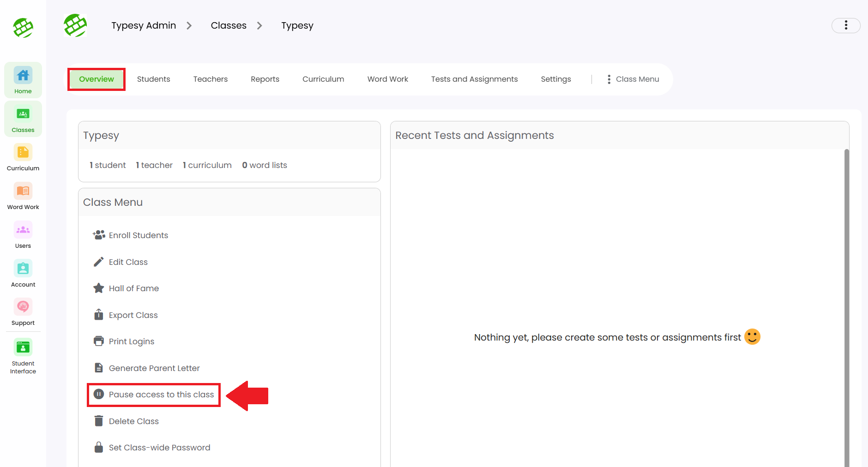Switch to the Students tab

click(154, 79)
